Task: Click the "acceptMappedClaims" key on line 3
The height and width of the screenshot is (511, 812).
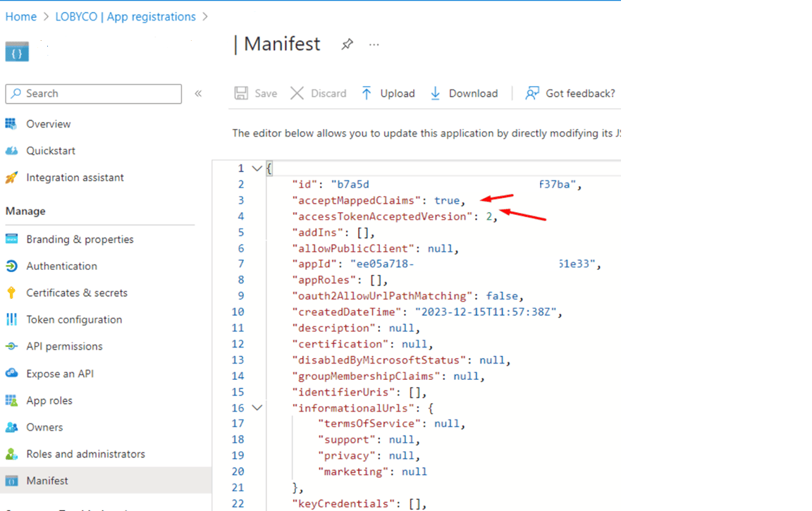Action: (x=356, y=200)
